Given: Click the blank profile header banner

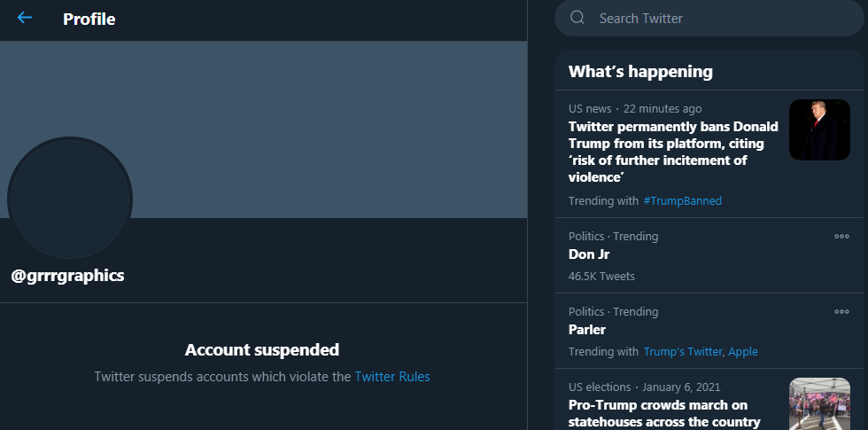Looking at the screenshot, I should pyautogui.click(x=264, y=129).
